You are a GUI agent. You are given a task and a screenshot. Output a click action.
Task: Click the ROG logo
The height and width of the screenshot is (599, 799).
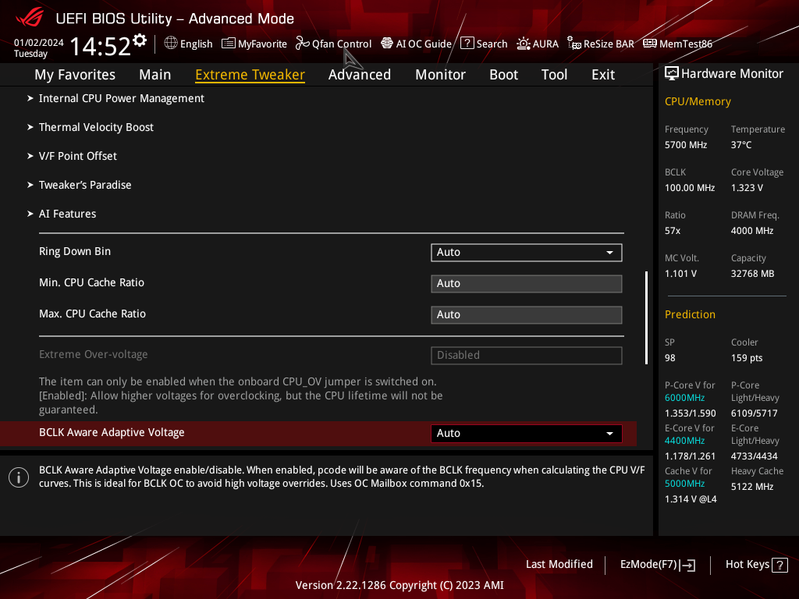pyautogui.click(x=30, y=18)
